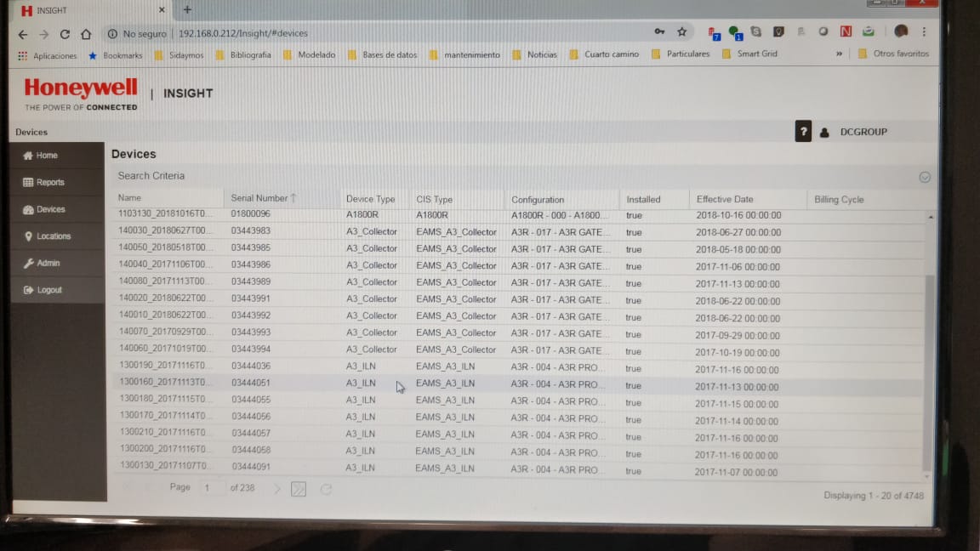Select row with serial 03443994
The image size is (980, 551).
(x=518, y=349)
